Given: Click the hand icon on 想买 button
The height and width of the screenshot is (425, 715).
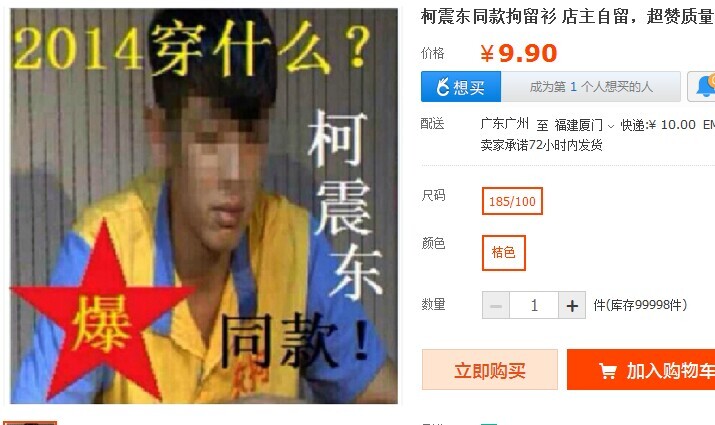Looking at the screenshot, I should click(443, 87).
